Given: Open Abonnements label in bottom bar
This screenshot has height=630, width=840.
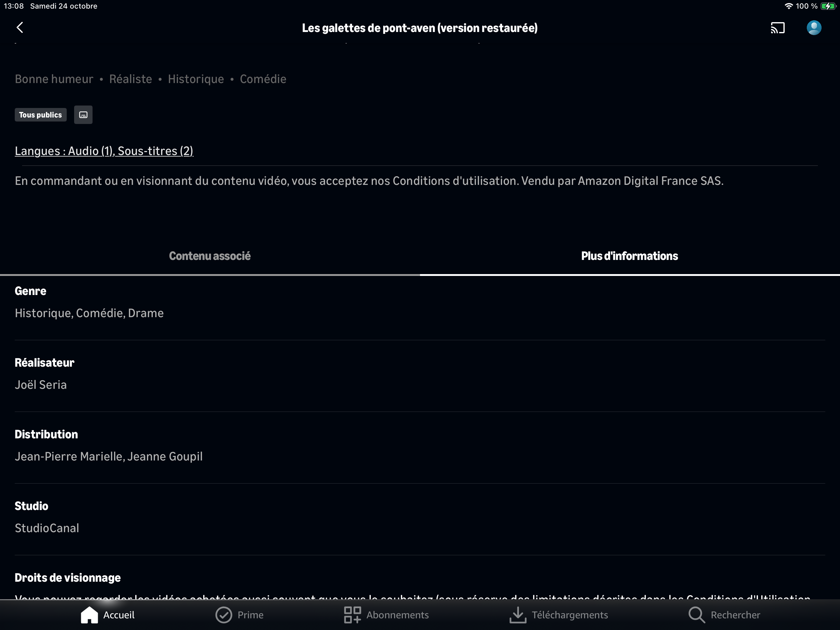Looking at the screenshot, I should [397, 615].
